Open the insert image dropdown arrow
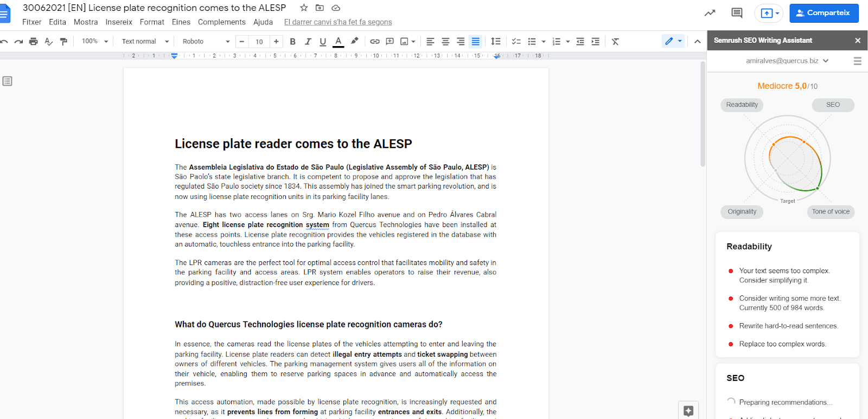 tap(413, 41)
